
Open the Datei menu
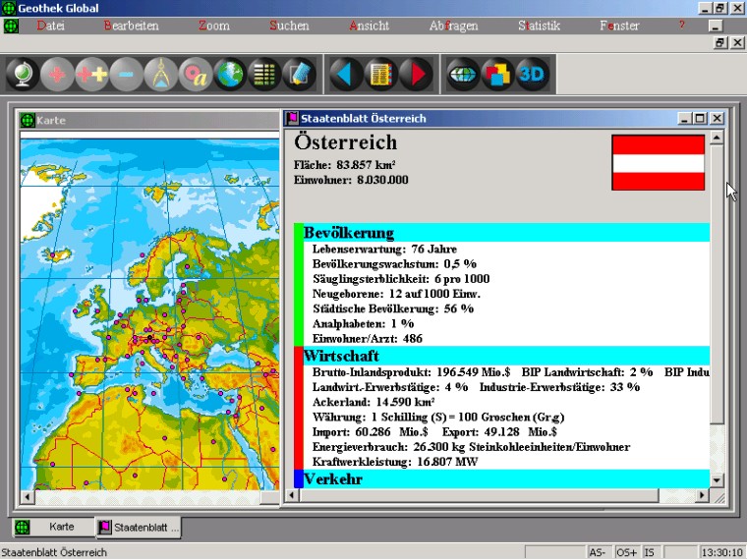tap(50, 26)
